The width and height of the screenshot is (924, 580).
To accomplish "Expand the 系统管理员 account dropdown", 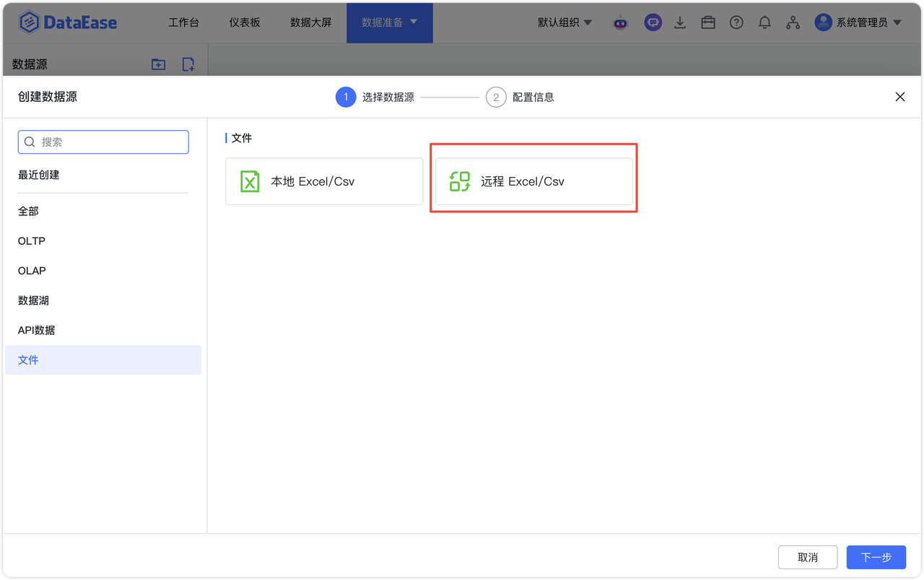I will pyautogui.click(x=868, y=22).
